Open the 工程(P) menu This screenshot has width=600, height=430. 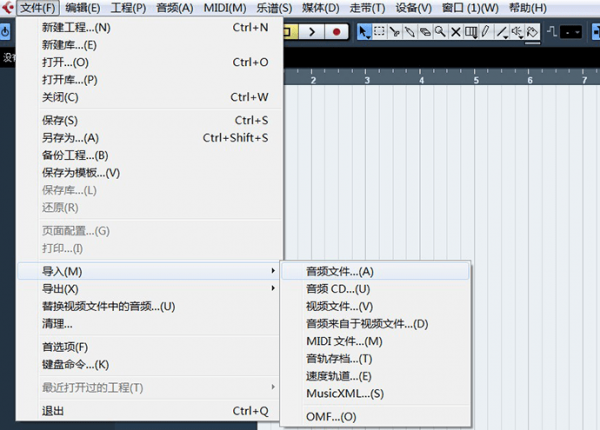(x=128, y=8)
